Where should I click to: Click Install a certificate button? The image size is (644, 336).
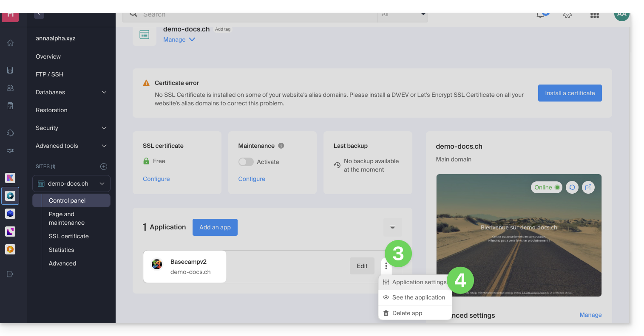[570, 93]
